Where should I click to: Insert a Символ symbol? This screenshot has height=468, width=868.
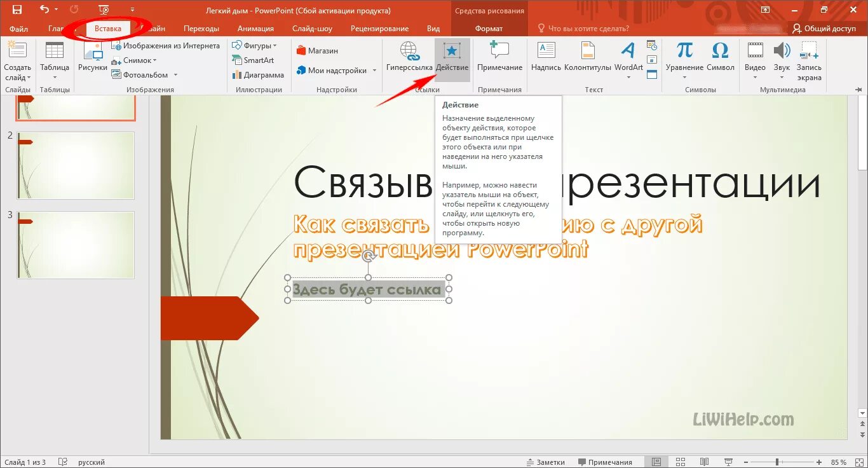point(720,56)
